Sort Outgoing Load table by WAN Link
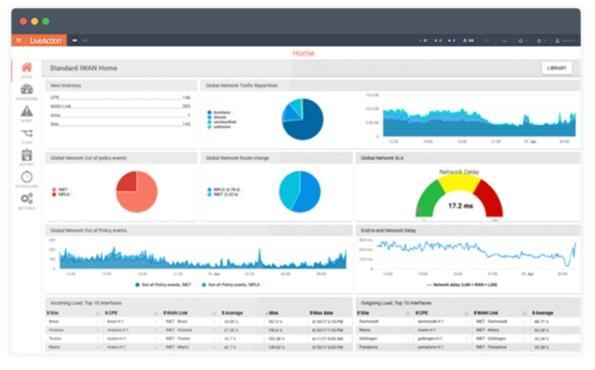This screenshot has width=595, height=370. click(486, 313)
